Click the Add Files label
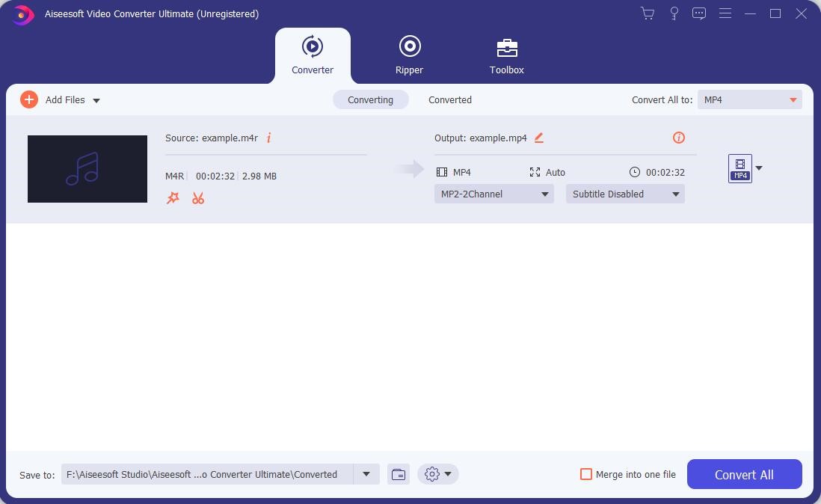 pos(65,99)
